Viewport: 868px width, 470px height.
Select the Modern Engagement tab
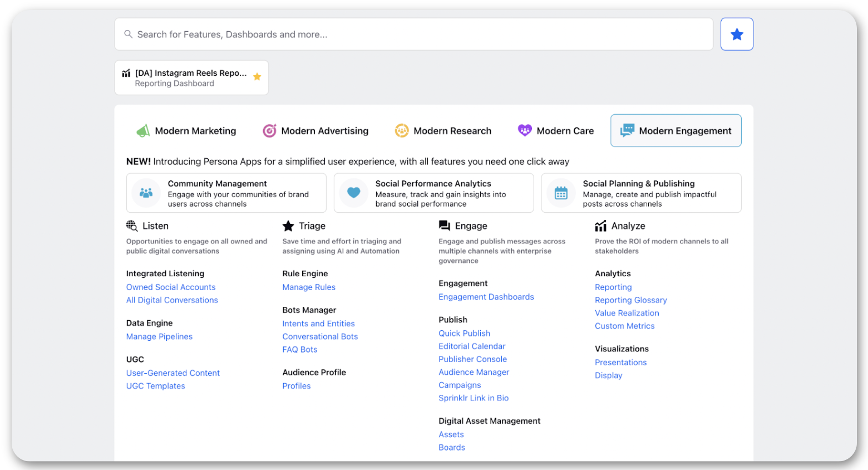coord(676,131)
